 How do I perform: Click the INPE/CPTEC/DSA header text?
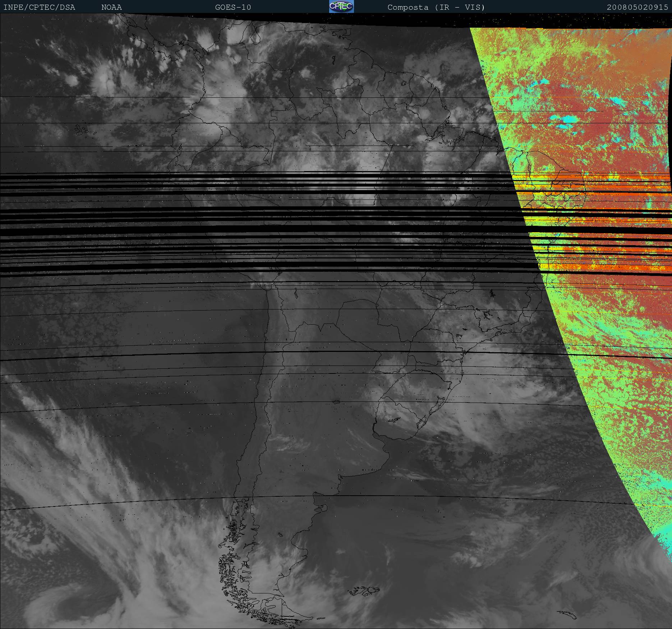coord(39,7)
